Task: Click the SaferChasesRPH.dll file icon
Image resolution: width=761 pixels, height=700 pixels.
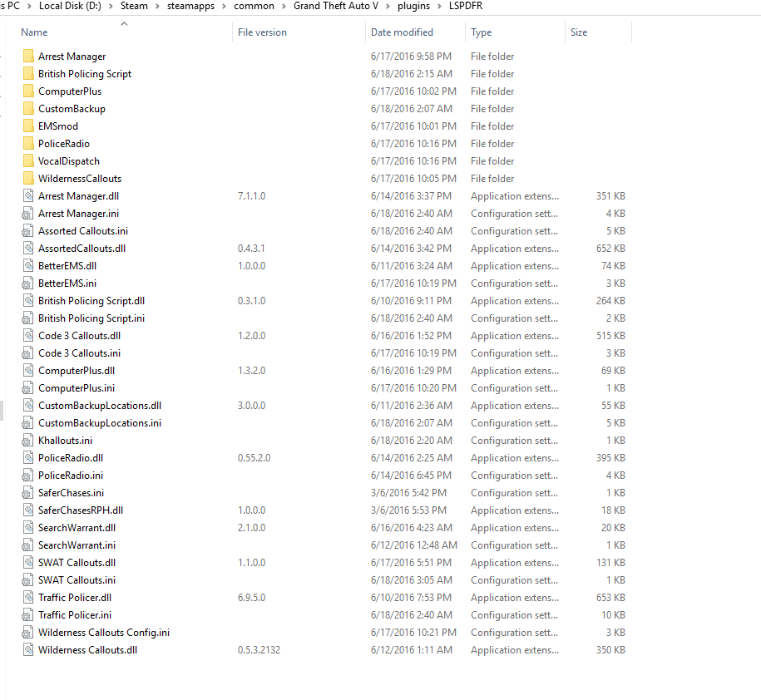Action: pos(28,510)
